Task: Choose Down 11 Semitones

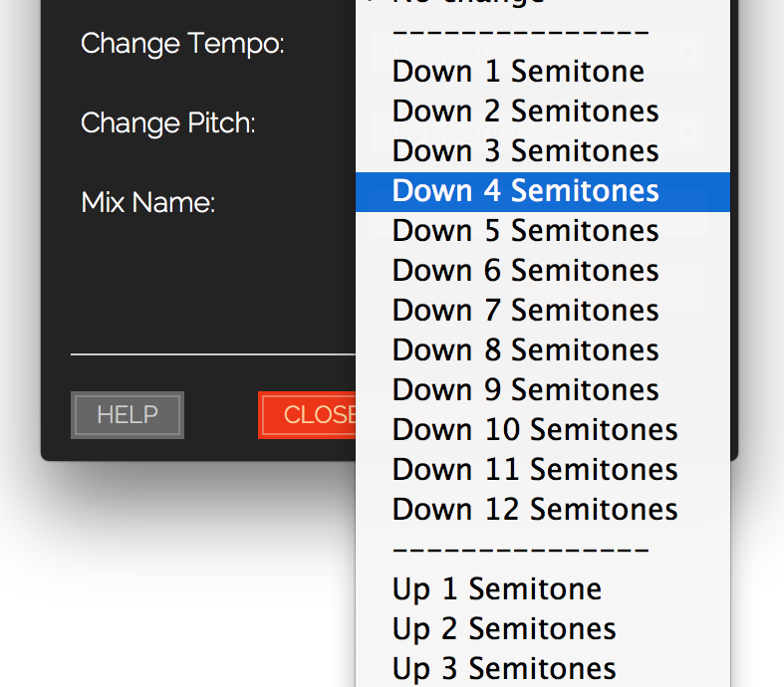Action: [535, 470]
